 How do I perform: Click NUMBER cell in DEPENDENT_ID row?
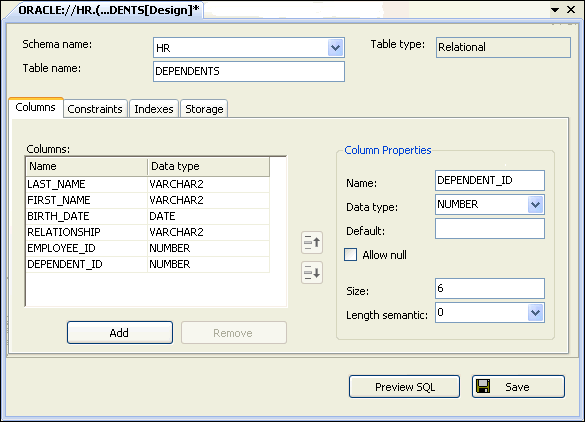point(209,265)
